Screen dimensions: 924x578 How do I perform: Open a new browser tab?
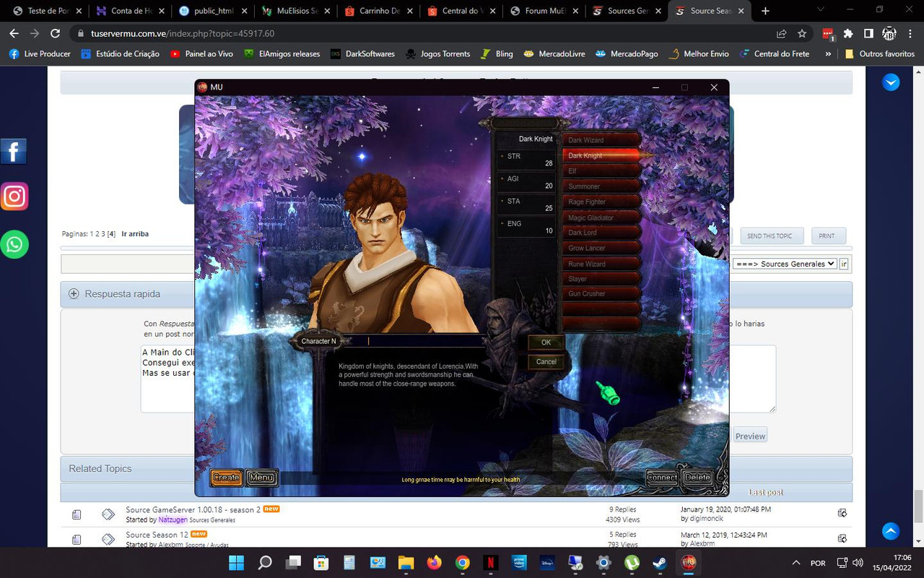(765, 11)
